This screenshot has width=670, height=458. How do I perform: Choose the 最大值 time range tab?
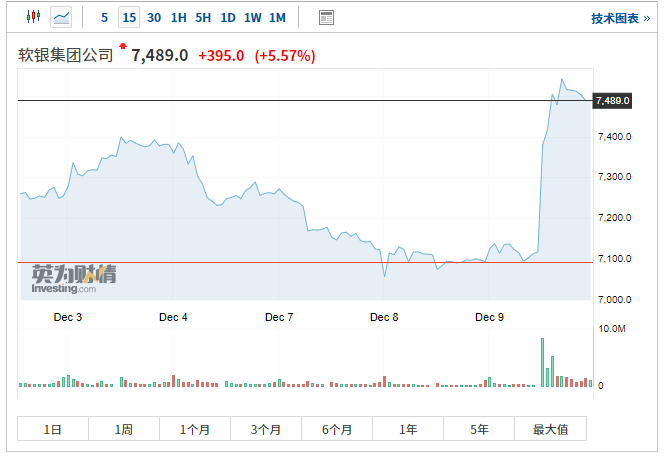pyautogui.click(x=550, y=429)
